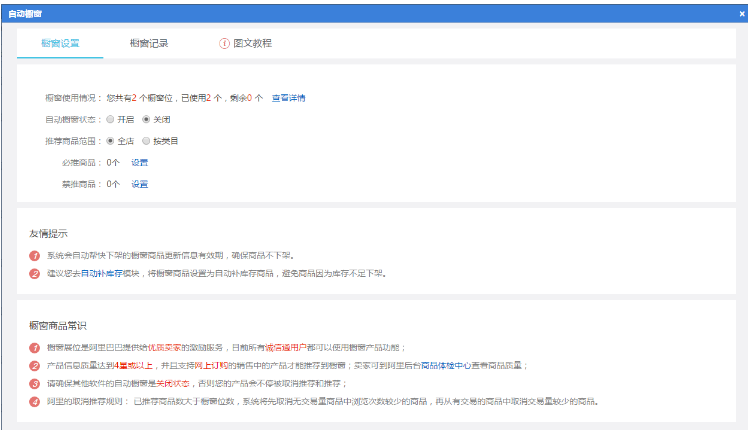
Task: Open the 查看详情 link
Action: coord(288,98)
